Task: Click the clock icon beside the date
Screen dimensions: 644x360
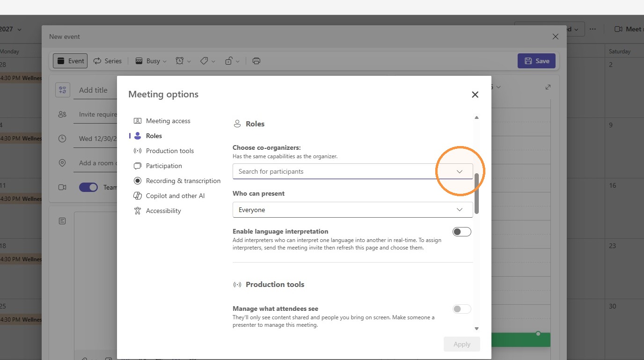Action: 62,139
